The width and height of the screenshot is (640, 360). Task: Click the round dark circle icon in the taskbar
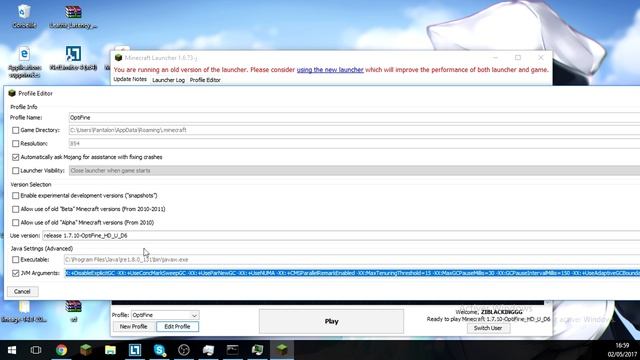click(184, 350)
